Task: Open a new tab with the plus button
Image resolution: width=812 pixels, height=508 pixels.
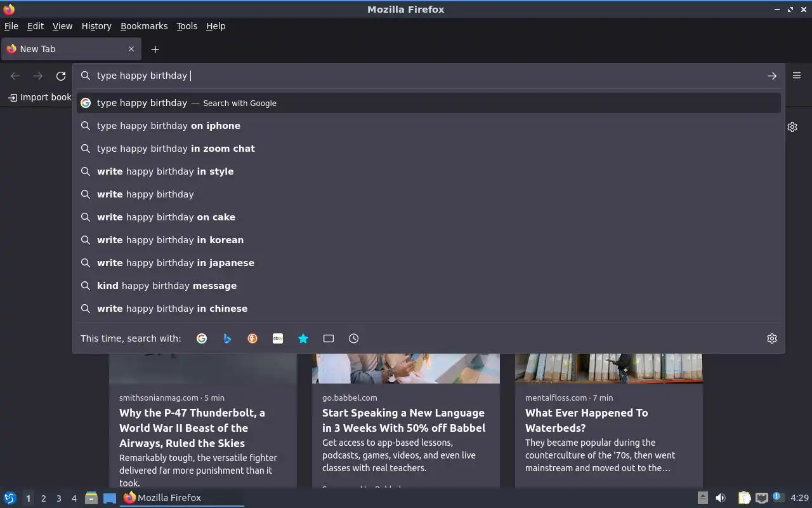Action: 155,49
